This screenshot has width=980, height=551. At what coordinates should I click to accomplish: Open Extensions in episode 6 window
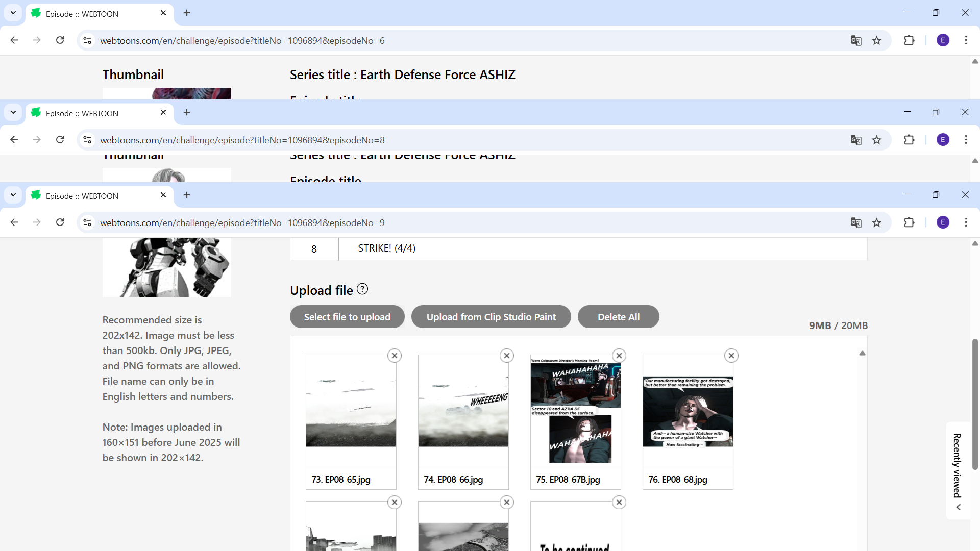point(909,40)
